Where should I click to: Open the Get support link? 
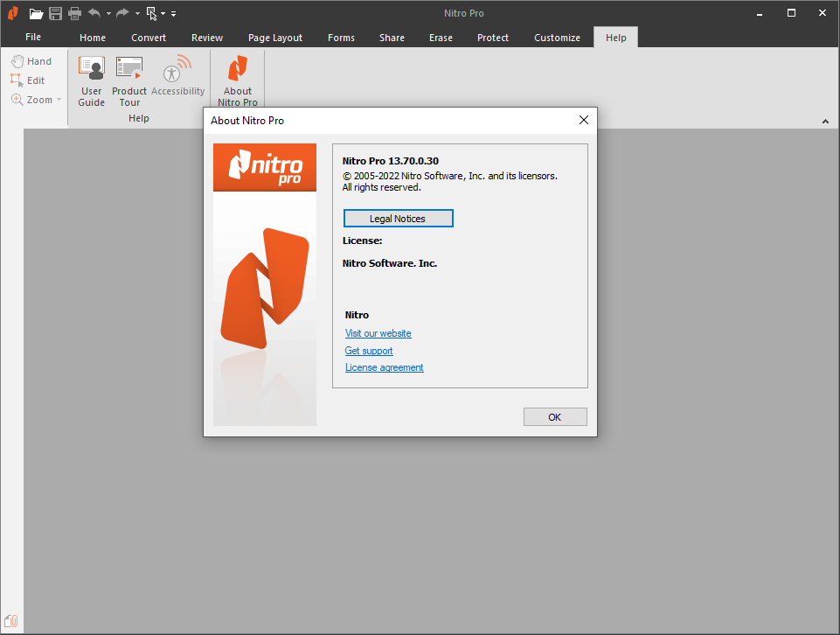click(369, 351)
